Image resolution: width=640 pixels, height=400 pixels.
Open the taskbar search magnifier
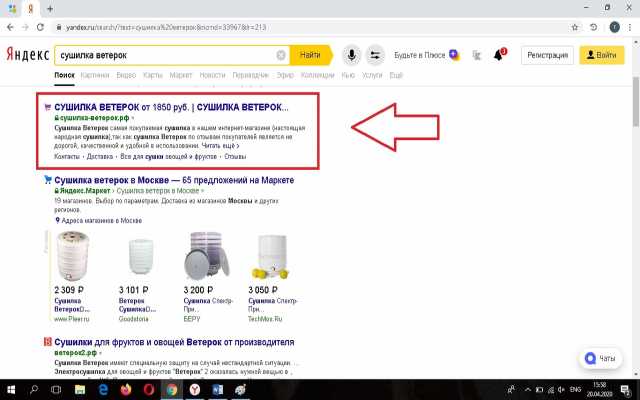[x=34, y=390]
